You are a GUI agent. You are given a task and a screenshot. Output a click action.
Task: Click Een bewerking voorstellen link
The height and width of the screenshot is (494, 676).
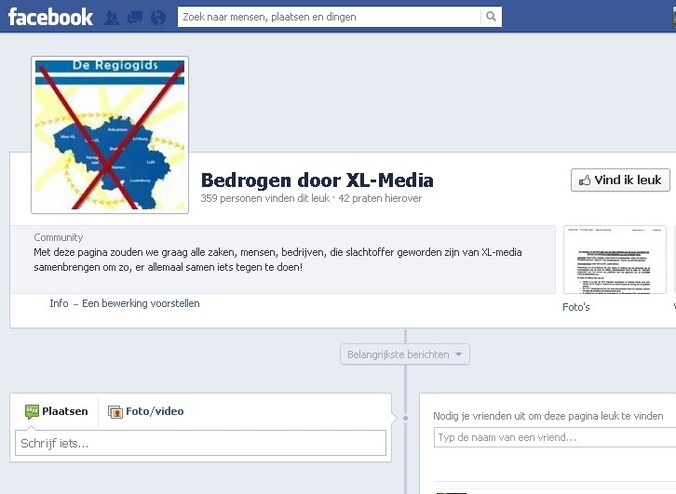pos(141,303)
